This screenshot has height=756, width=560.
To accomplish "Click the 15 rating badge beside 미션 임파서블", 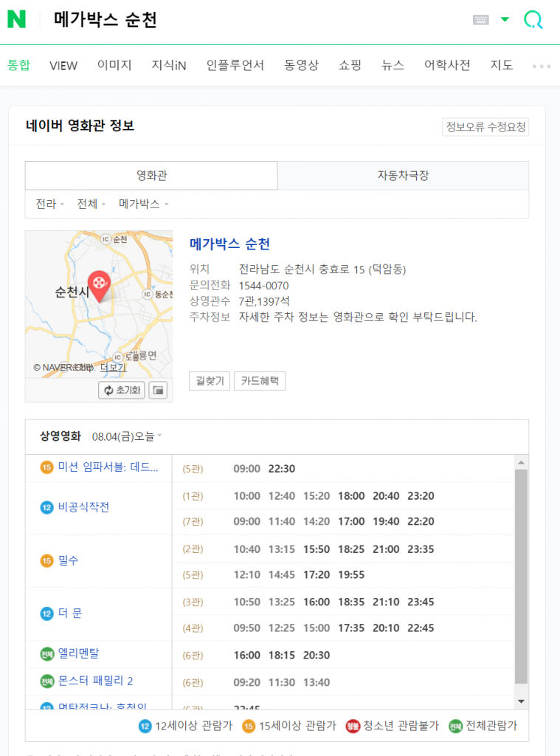I will pyautogui.click(x=46, y=467).
